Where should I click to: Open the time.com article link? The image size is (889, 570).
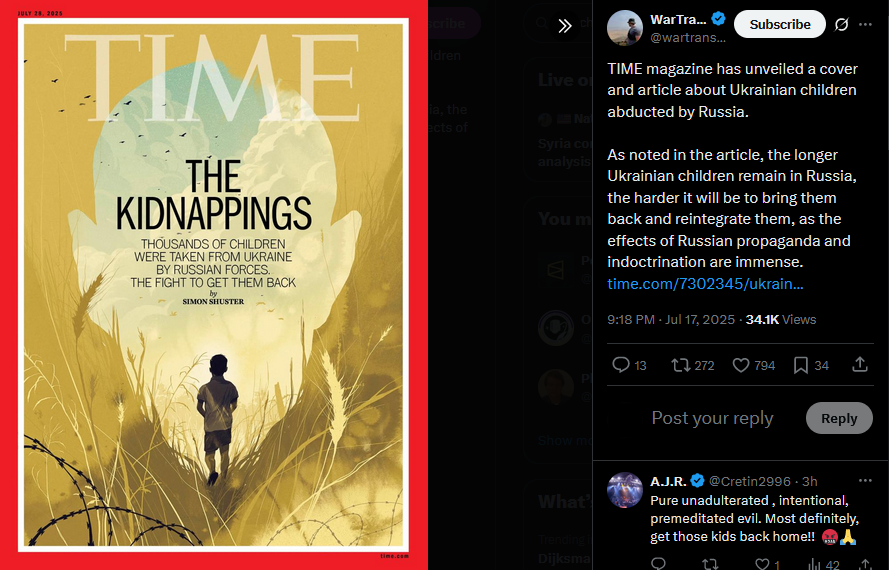pos(705,284)
